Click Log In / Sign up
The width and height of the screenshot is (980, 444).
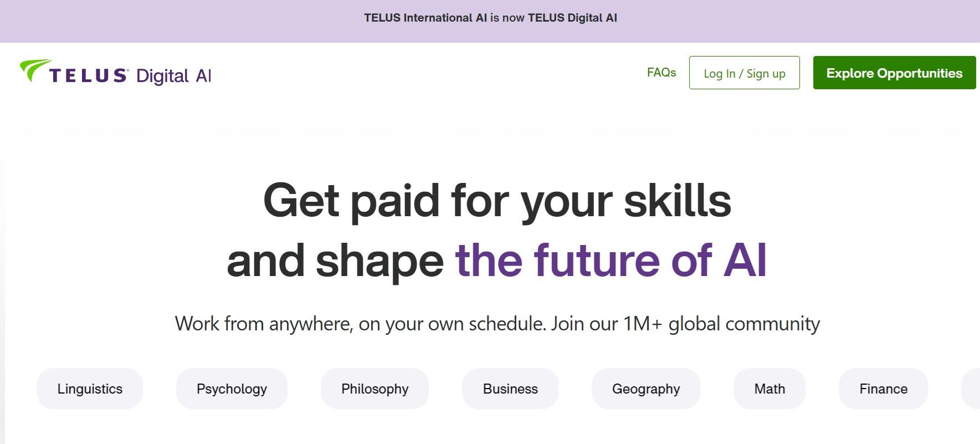(x=744, y=73)
